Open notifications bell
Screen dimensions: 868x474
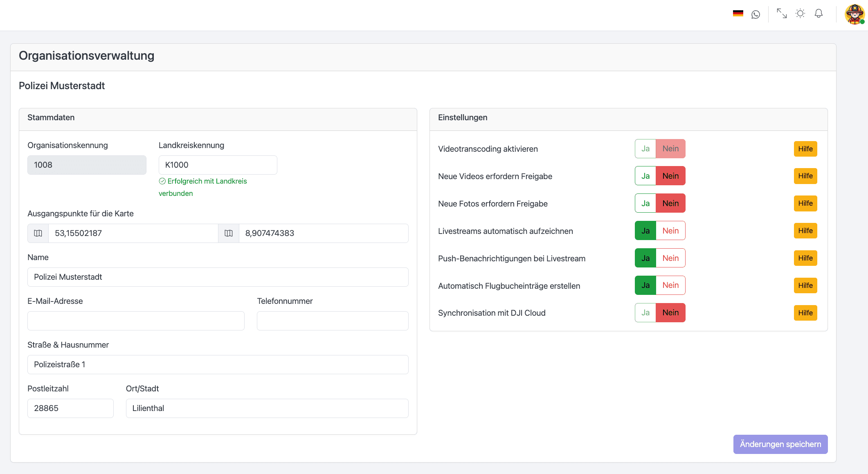coord(819,13)
